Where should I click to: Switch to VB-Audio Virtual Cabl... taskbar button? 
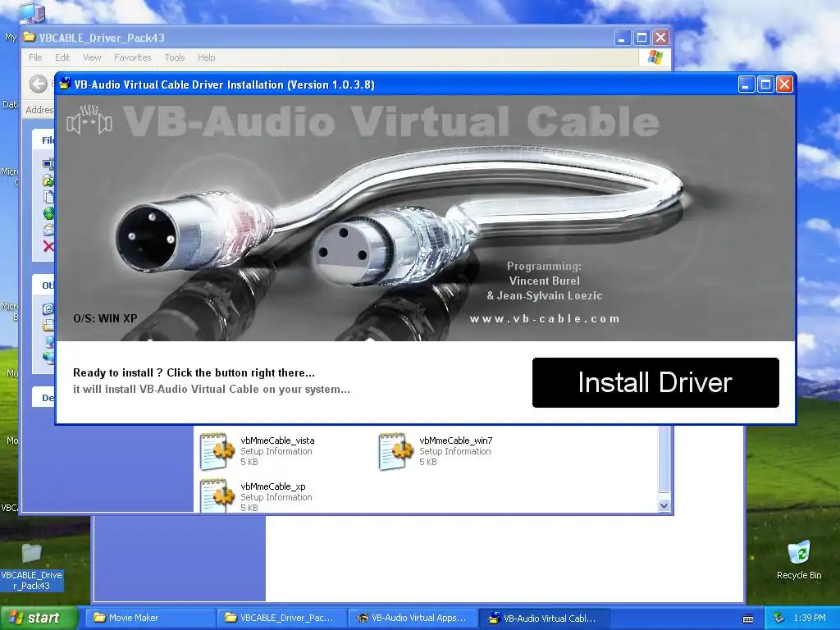(x=543, y=618)
